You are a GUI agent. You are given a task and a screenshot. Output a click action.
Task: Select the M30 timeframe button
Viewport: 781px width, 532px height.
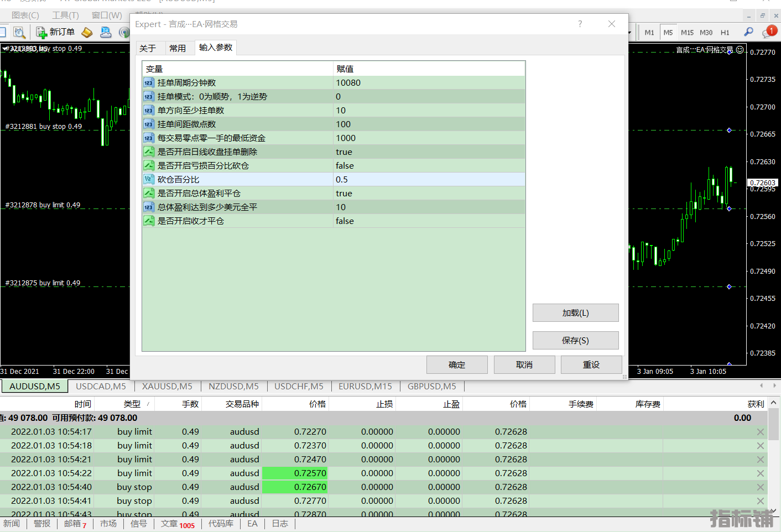tap(706, 33)
